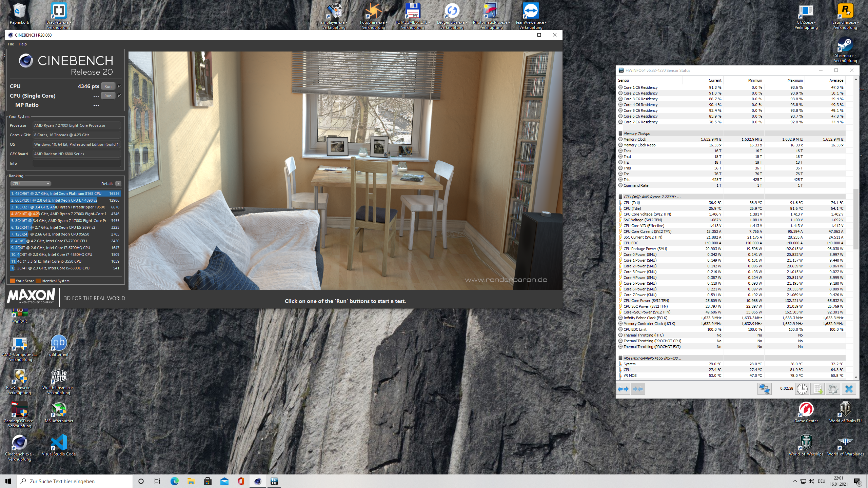Select ranking entry AMD Ryzen Threadripper 1950X
The width and height of the screenshot is (868, 488).
point(65,207)
